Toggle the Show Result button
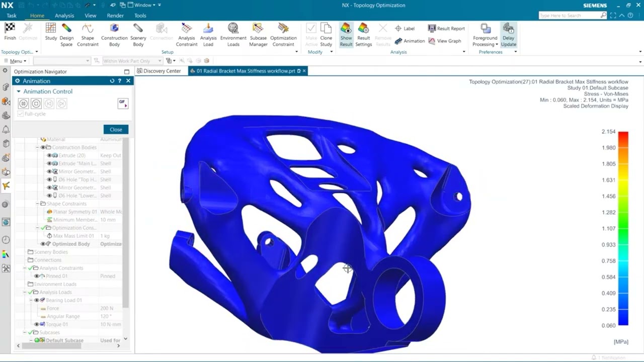The width and height of the screenshot is (644, 362). click(346, 35)
